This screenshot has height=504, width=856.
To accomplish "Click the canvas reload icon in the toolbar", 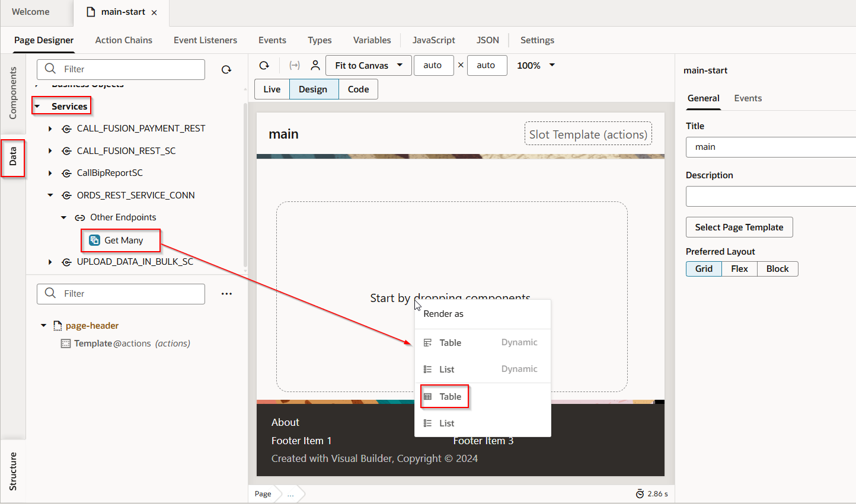I will coord(264,65).
